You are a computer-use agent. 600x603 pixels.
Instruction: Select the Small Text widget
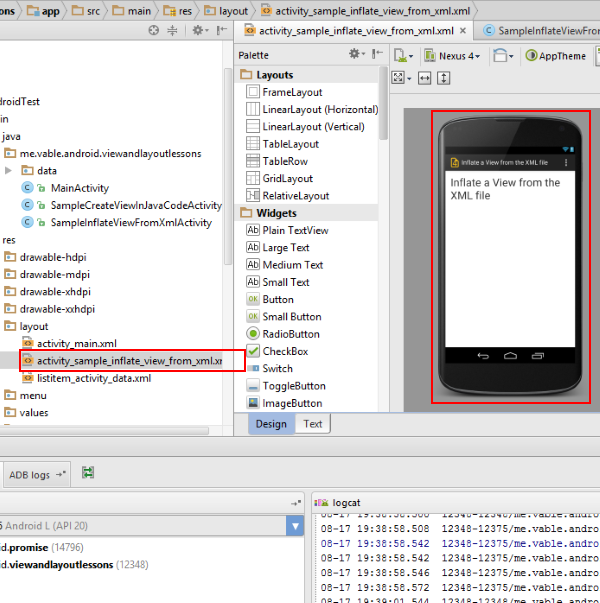(x=278, y=282)
